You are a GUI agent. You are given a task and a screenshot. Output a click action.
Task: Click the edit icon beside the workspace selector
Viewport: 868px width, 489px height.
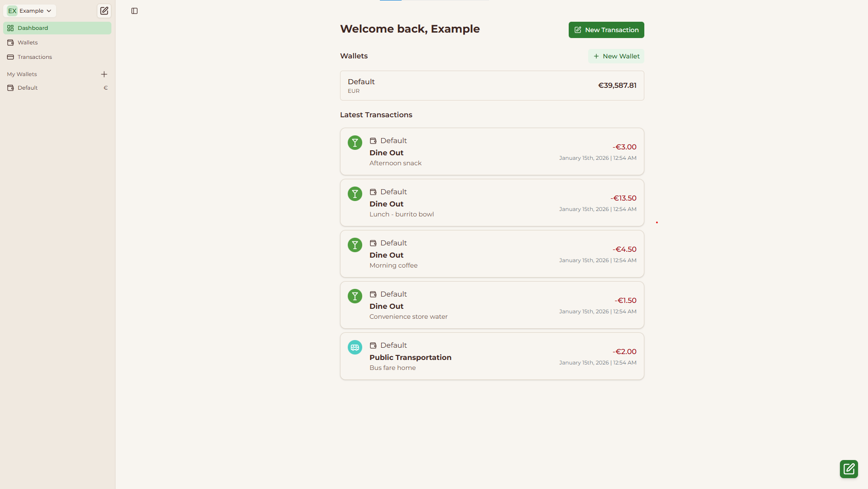click(x=104, y=11)
